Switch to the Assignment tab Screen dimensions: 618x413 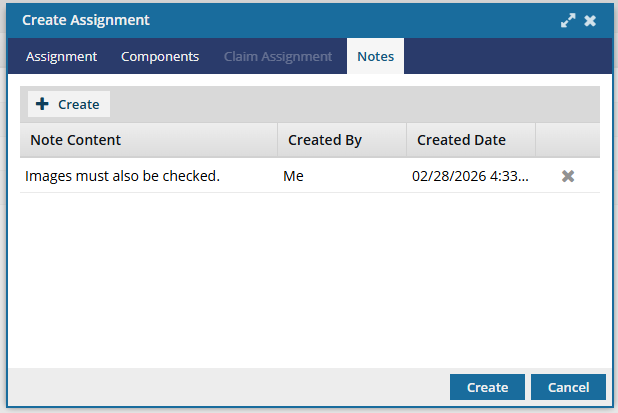(x=61, y=57)
